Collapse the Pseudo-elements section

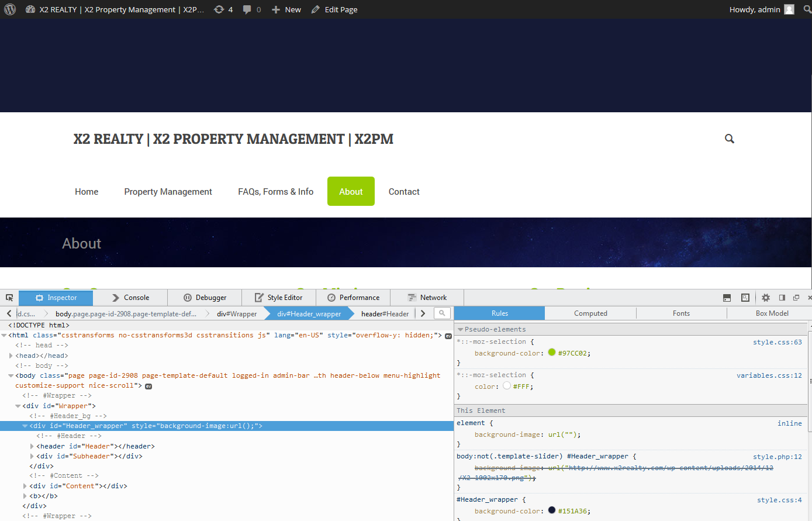[461, 330]
